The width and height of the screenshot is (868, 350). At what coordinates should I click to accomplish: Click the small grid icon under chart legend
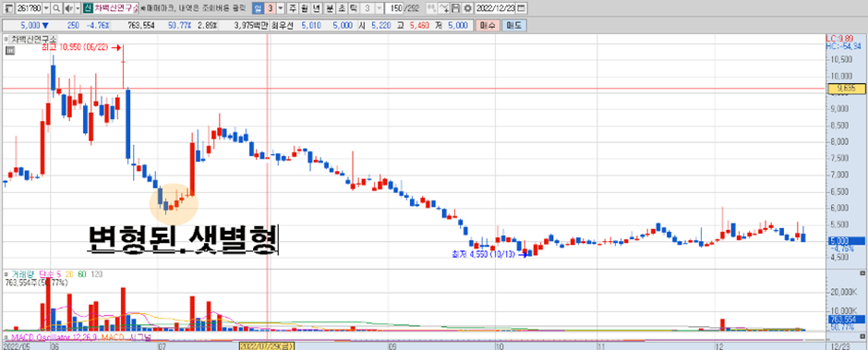(9, 51)
